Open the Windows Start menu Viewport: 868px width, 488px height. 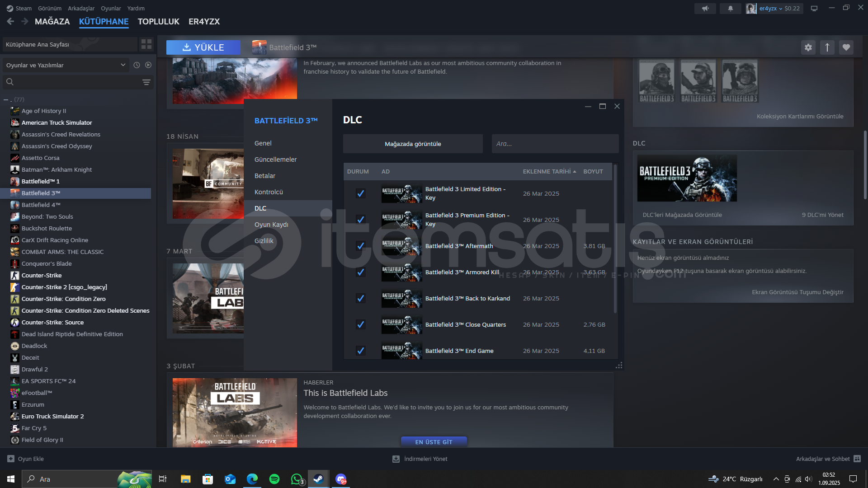coord(11,479)
